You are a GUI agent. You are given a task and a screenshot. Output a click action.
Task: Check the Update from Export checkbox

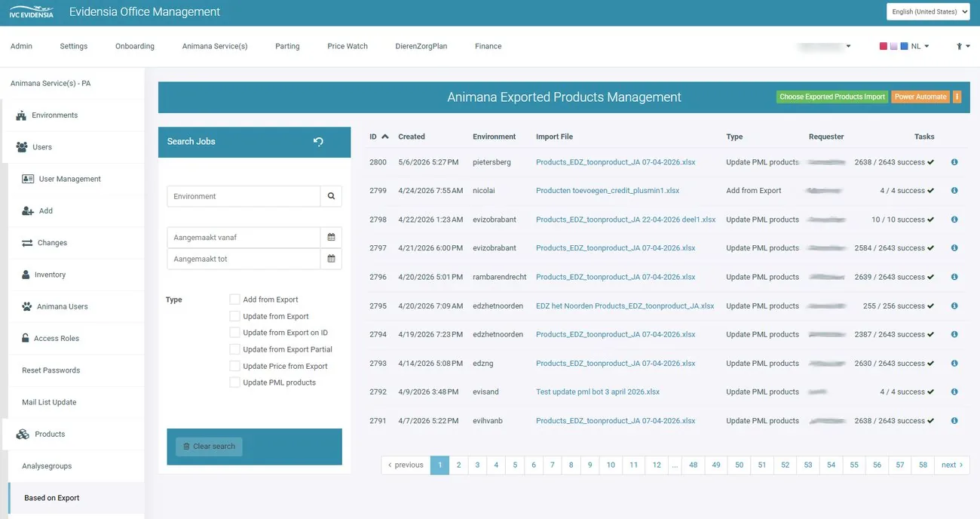(x=234, y=316)
